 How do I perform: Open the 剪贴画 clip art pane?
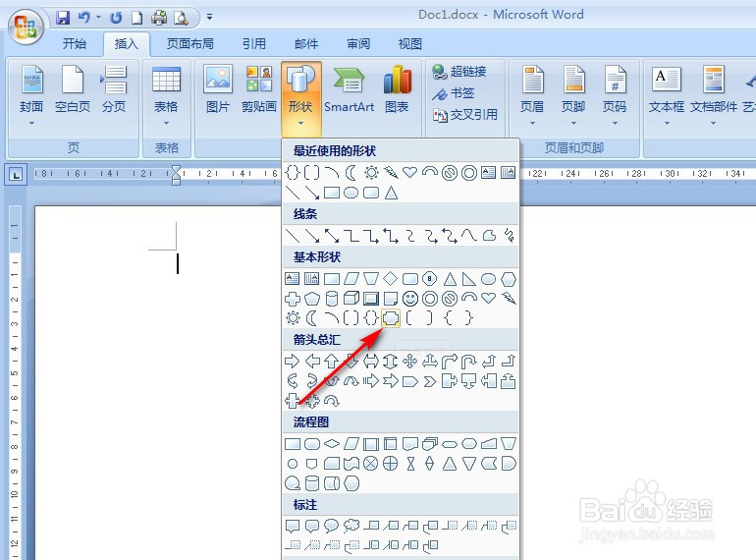259,89
